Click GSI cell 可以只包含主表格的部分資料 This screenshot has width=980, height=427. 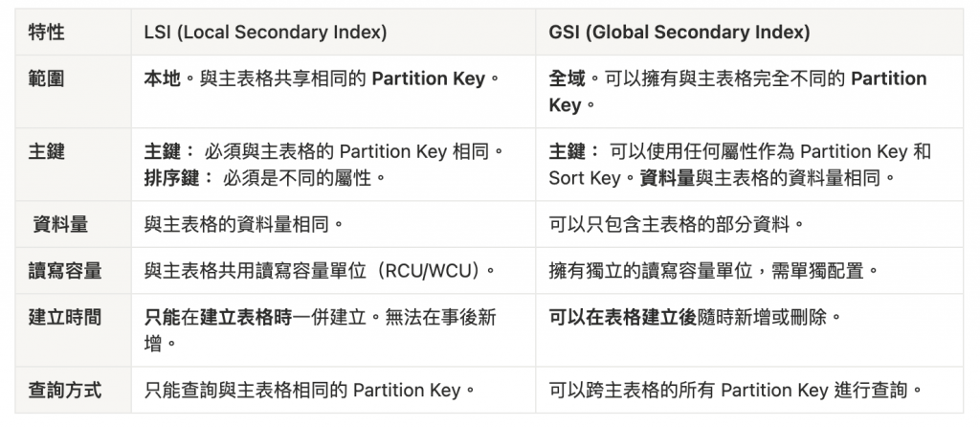pos(748,224)
